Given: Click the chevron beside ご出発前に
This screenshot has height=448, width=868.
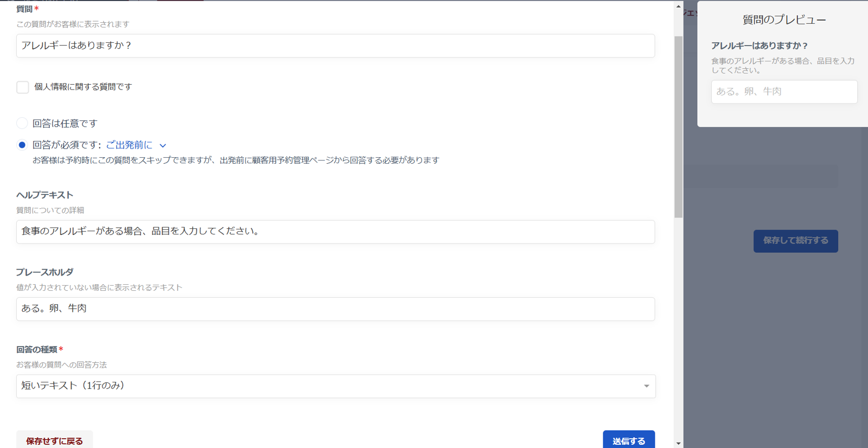Looking at the screenshot, I should 163,145.
